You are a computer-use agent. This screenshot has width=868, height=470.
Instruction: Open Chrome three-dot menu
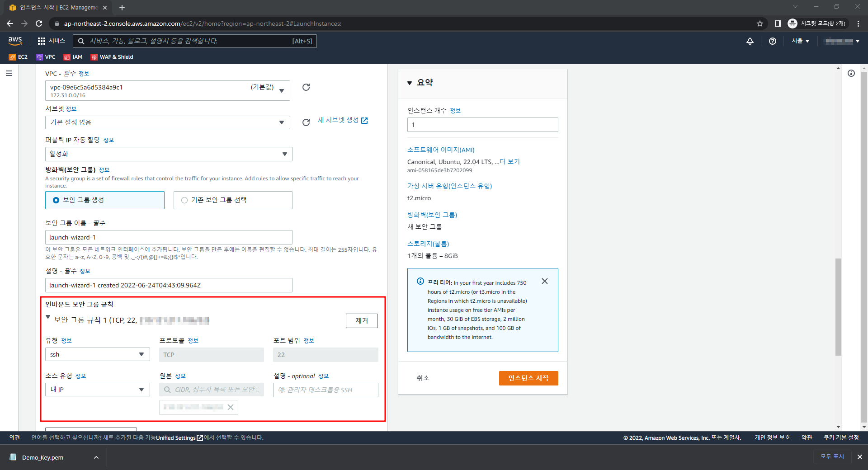(x=858, y=23)
